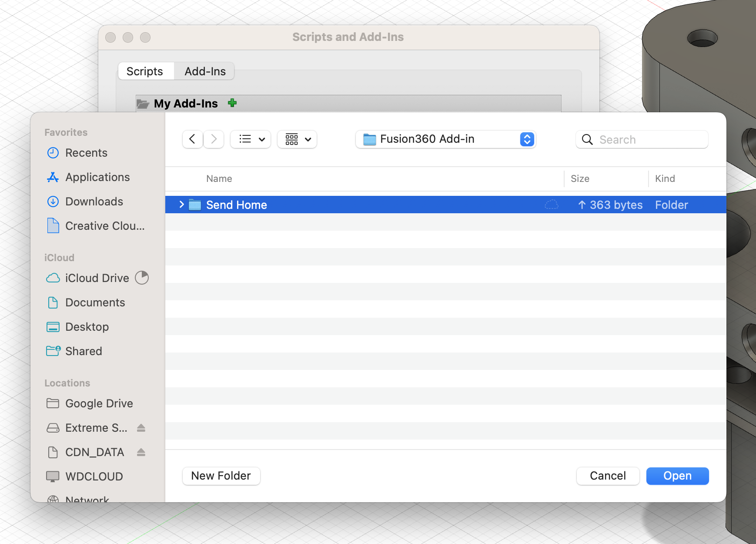This screenshot has width=756, height=544.
Task: Click the New Folder button
Action: 221,476
